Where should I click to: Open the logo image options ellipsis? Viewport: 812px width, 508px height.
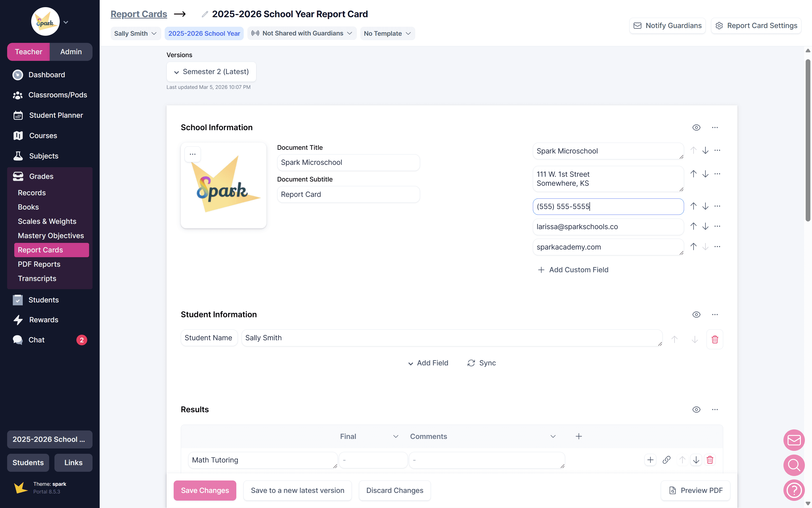[x=193, y=154]
